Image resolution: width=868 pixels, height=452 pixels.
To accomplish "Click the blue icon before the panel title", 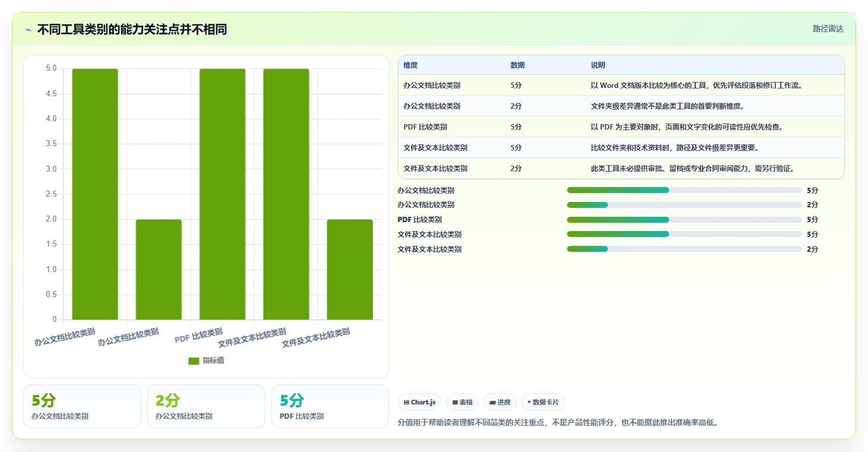I will (x=28, y=30).
